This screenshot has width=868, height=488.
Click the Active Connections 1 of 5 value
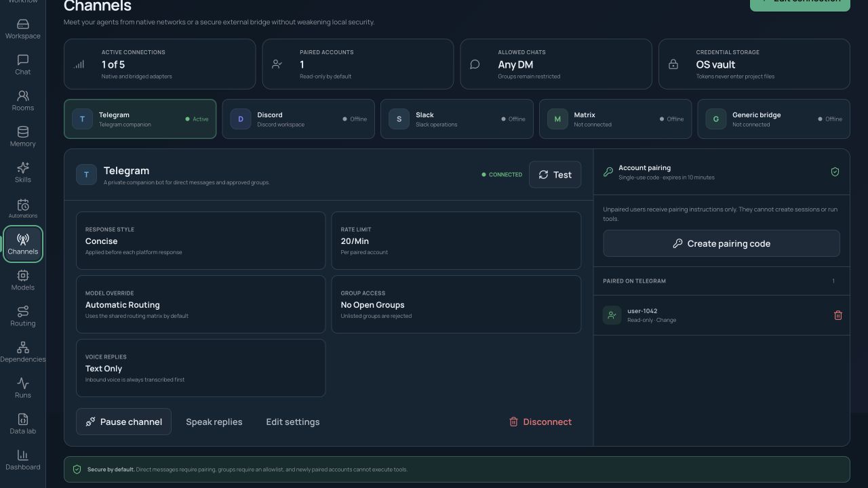[x=113, y=64]
